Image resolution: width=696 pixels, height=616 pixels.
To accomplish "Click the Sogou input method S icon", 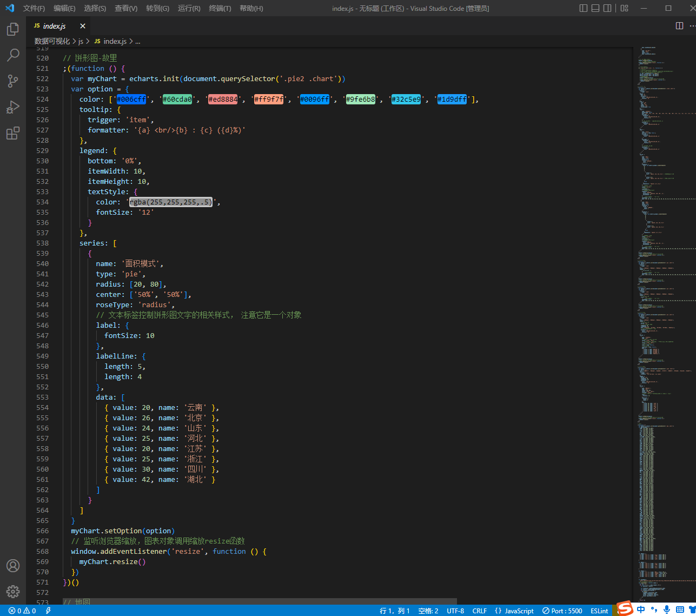I will [625, 608].
